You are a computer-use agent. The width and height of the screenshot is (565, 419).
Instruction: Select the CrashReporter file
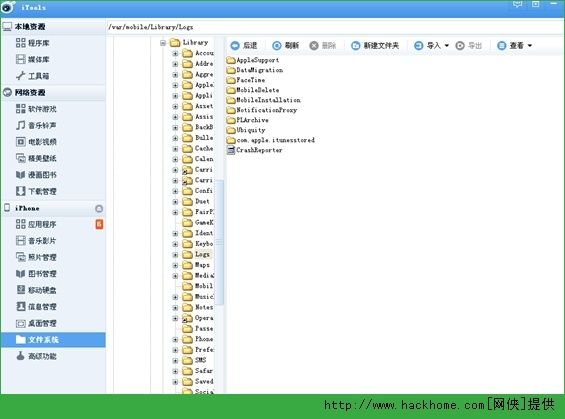[255, 150]
